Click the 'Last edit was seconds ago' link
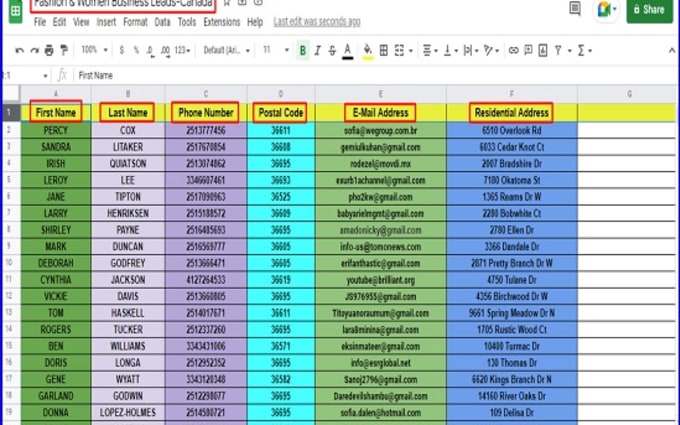 point(317,22)
